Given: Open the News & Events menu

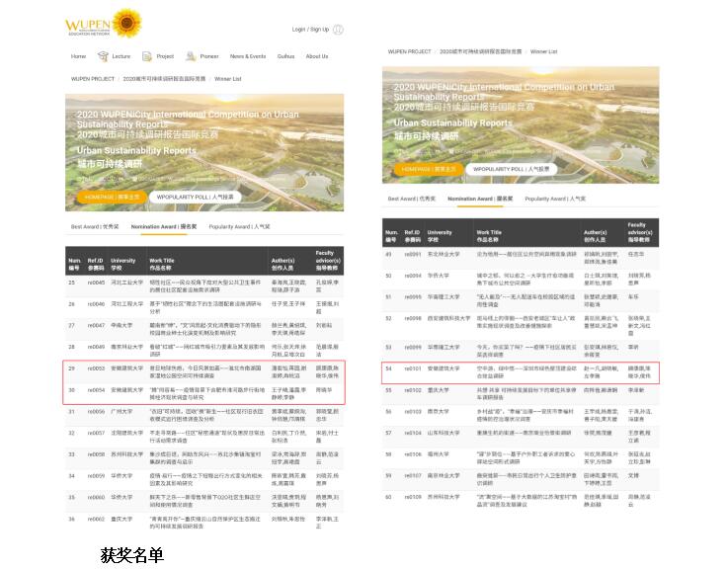Looking at the screenshot, I should coord(248,56).
